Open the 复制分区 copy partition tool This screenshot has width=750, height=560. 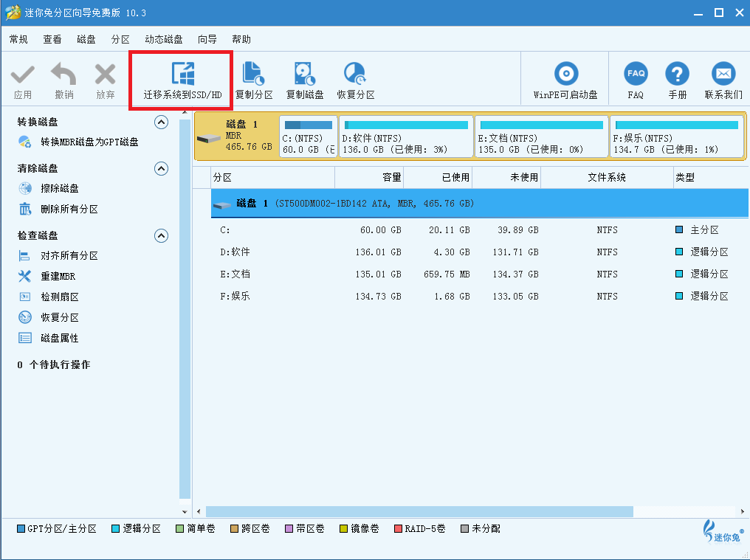(x=254, y=80)
